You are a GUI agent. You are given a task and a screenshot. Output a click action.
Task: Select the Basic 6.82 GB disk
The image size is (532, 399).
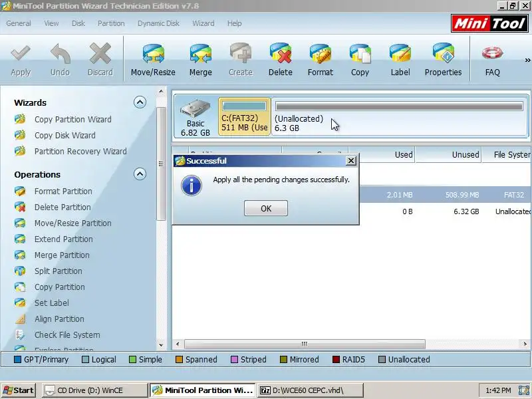click(196, 116)
